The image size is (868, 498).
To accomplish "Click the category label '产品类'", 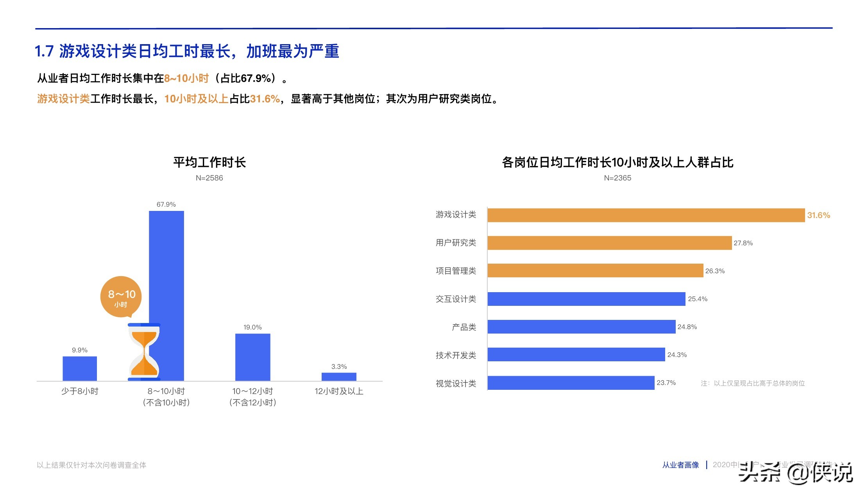I will tap(464, 327).
